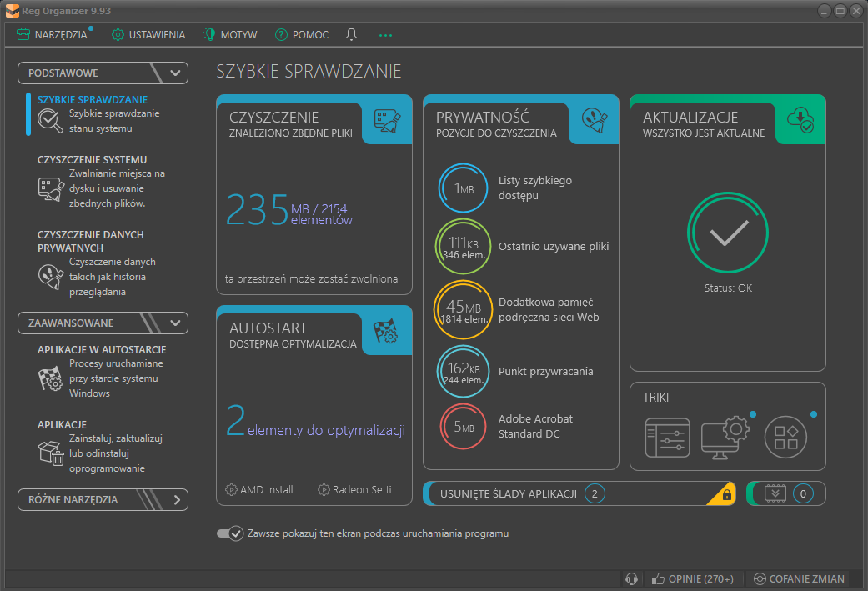Click the Prywatność card title
Image resolution: width=868 pixels, height=591 pixels.
pos(483,118)
